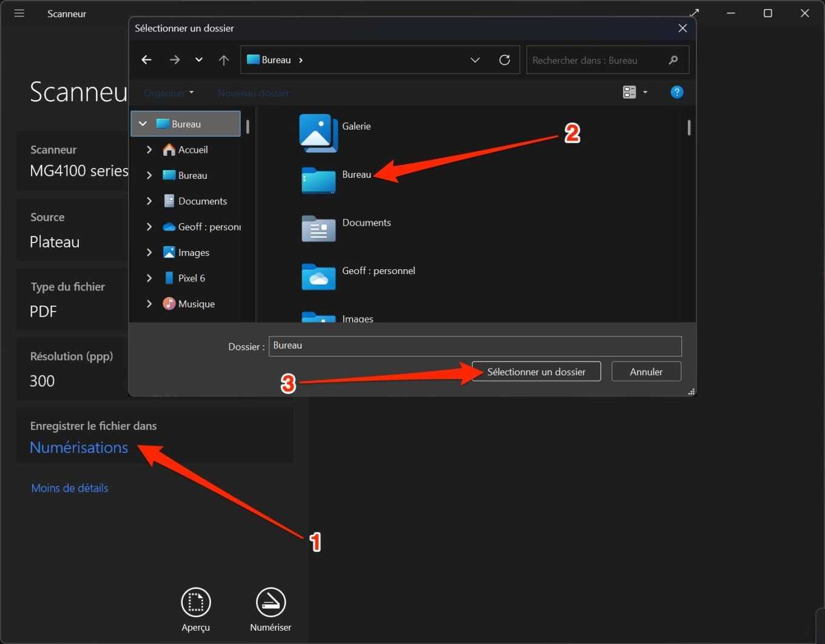Select Musique in navigation pane
Viewport: 825px width, 644px height.
point(189,304)
